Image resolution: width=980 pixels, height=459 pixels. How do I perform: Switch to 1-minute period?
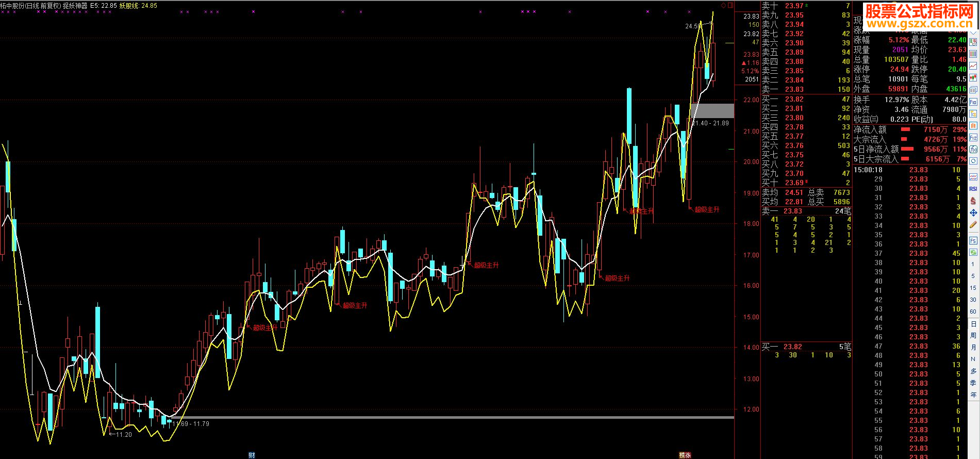point(973,264)
